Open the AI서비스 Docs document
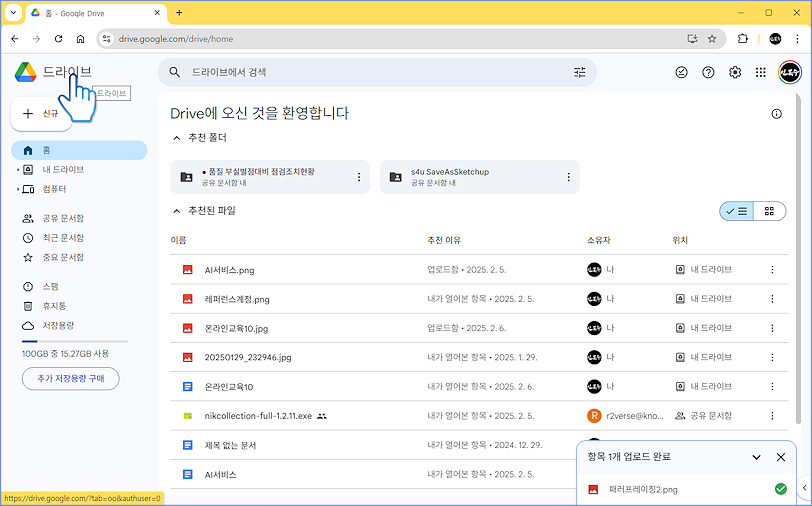The width and height of the screenshot is (812, 506). click(221, 474)
